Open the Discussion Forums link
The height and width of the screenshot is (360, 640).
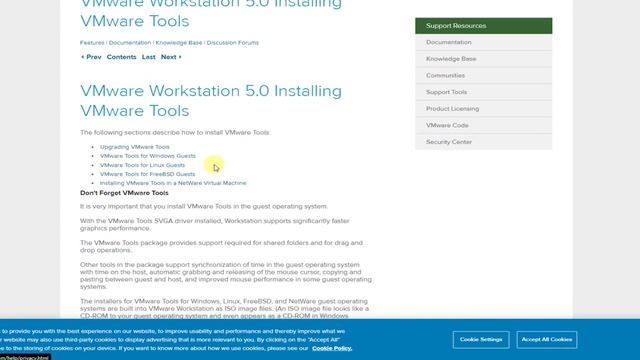(233, 42)
